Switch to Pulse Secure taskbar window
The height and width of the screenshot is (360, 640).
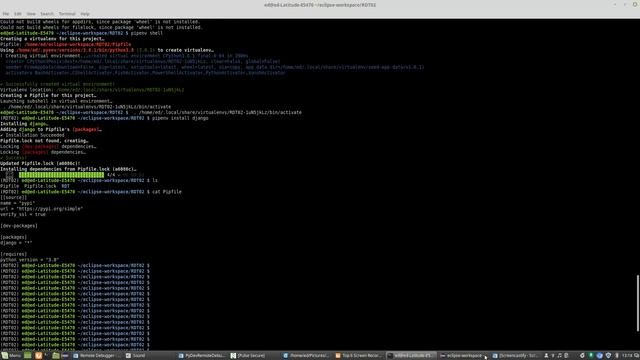click(x=249, y=356)
